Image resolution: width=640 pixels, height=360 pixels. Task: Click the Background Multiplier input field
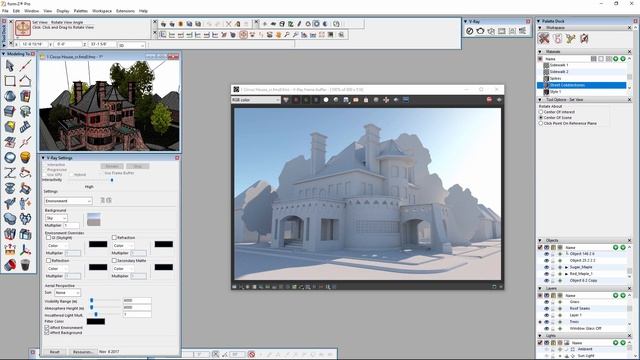pos(71,225)
